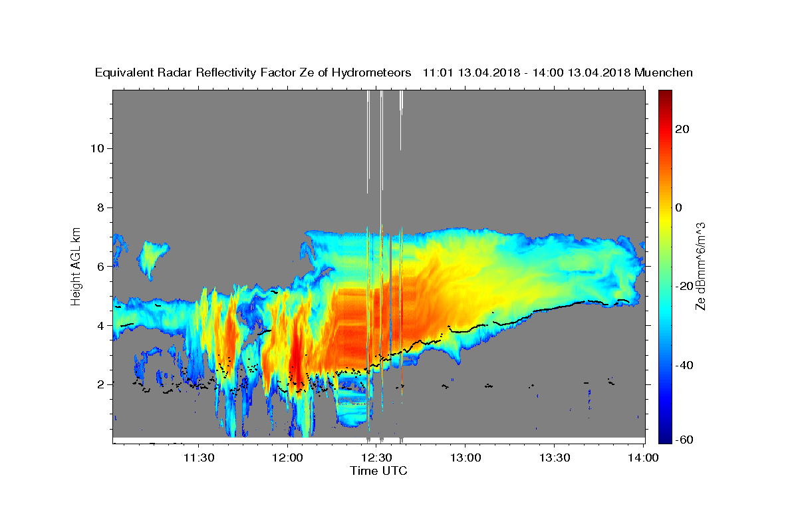Click the '14:00' time tick label
Image resolution: width=798 pixels, height=532 pixels.
[643, 458]
